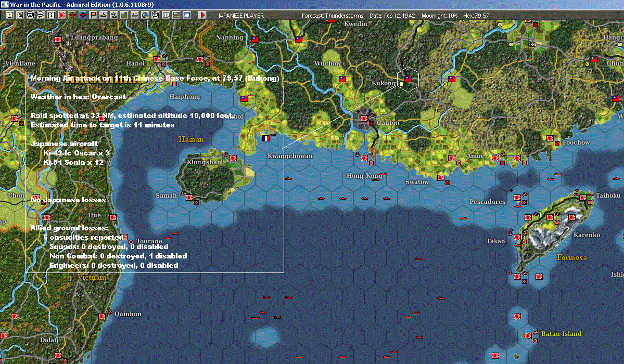The height and width of the screenshot is (364, 624).
Task: Click the blue cloud weather toolbar icon
Action: [186, 15]
